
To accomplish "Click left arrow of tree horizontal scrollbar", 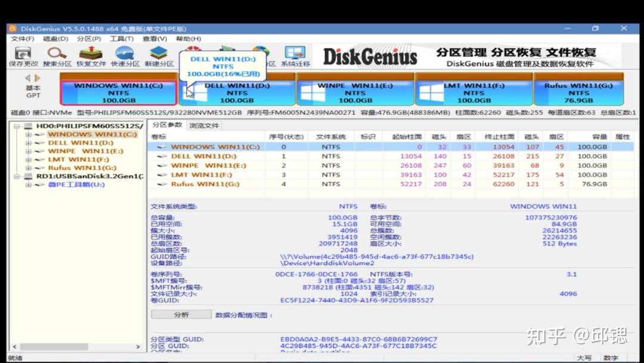I will (15, 346).
